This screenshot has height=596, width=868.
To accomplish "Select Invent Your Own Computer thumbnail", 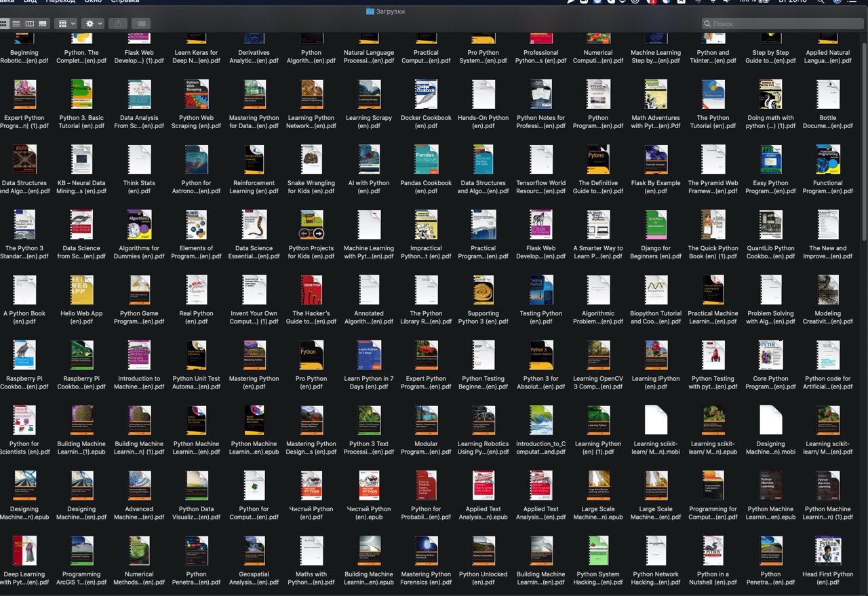I will pos(254,290).
